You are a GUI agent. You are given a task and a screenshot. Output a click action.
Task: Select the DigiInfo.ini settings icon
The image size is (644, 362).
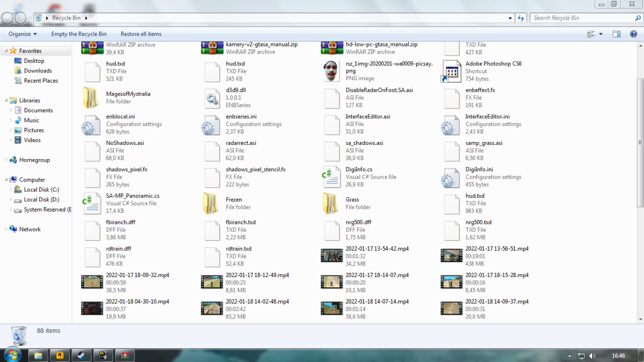(x=450, y=178)
